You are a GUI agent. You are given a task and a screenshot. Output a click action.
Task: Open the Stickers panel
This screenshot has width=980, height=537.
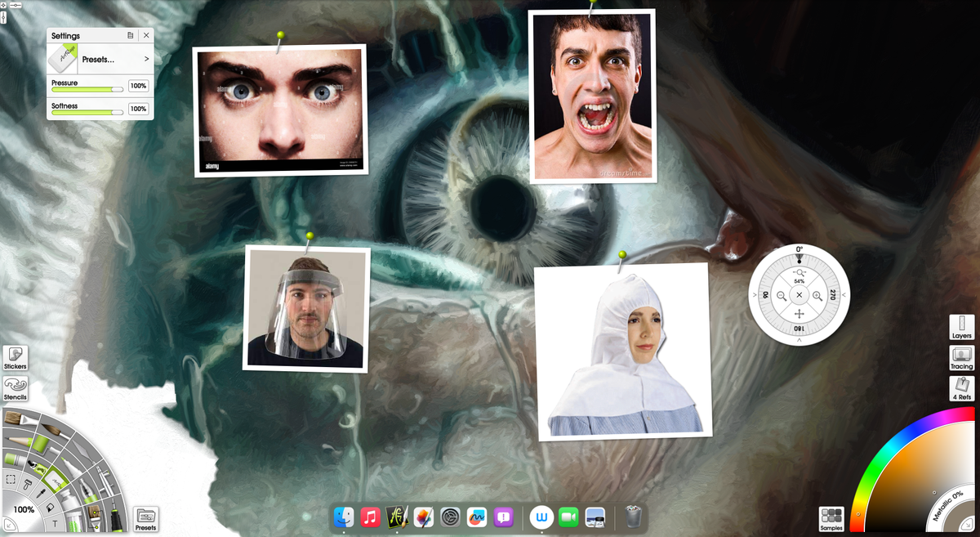pos(15,359)
